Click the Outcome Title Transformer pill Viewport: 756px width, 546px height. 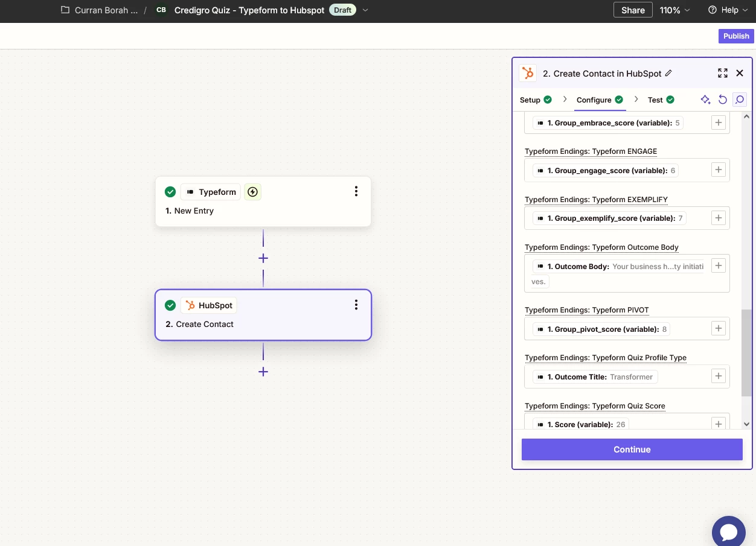[595, 376]
